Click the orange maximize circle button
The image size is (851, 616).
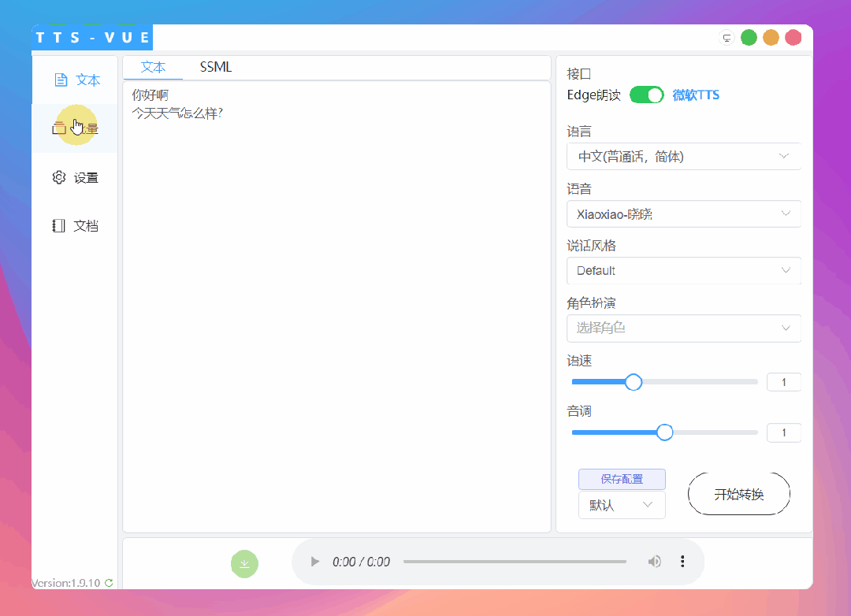click(771, 38)
